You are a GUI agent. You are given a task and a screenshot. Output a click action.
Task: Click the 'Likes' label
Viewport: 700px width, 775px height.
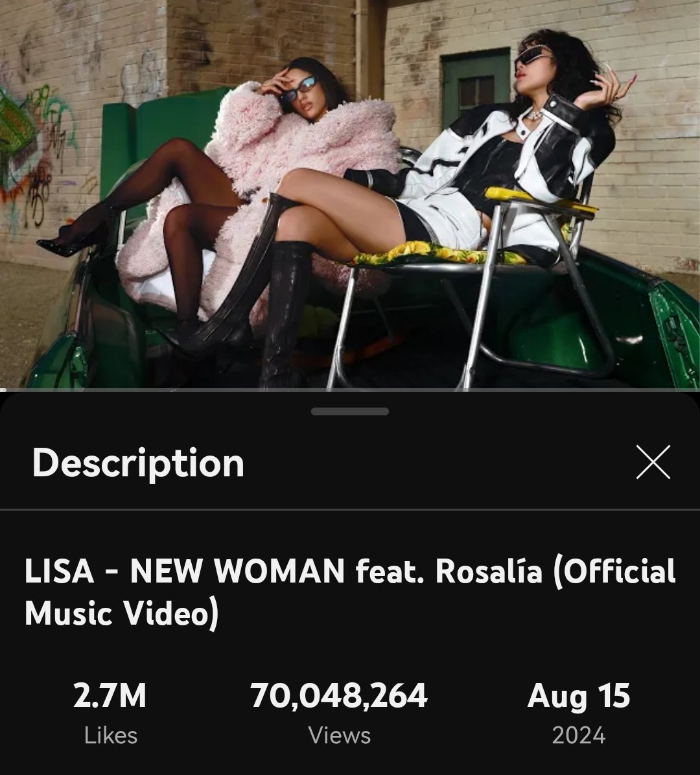pyautogui.click(x=111, y=735)
